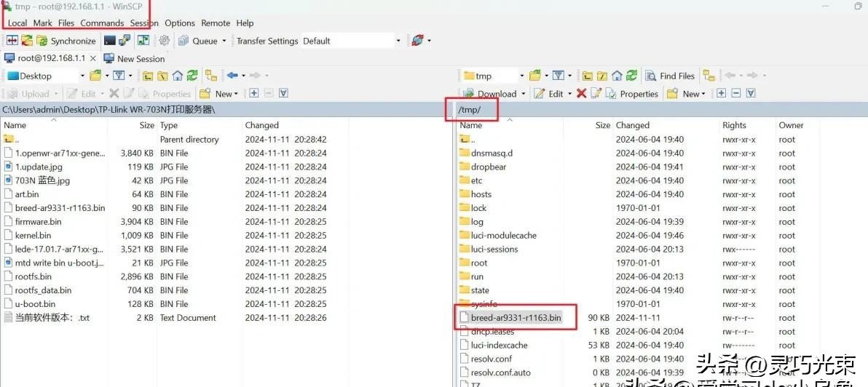868x387 pixels.
Task: Go to local home directory icon
Action: pos(177,76)
